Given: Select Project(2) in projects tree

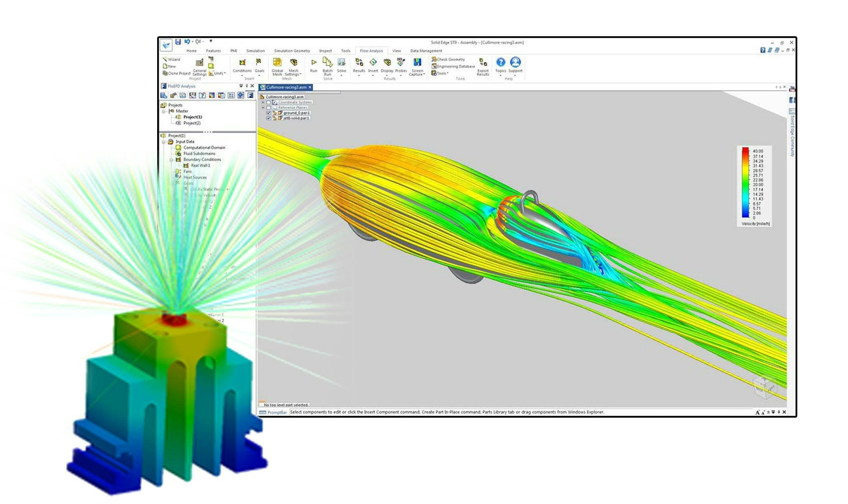Looking at the screenshot, I should (192, 123).
